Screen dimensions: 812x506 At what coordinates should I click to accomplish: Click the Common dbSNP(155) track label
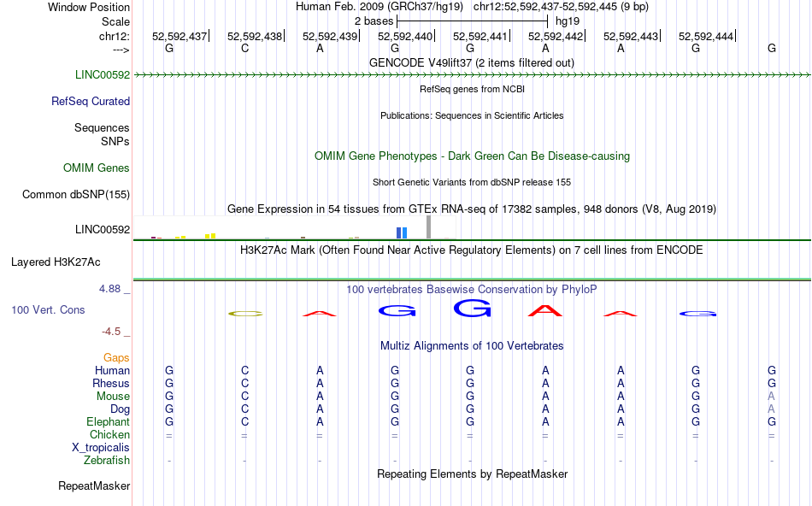click(76, 194)
